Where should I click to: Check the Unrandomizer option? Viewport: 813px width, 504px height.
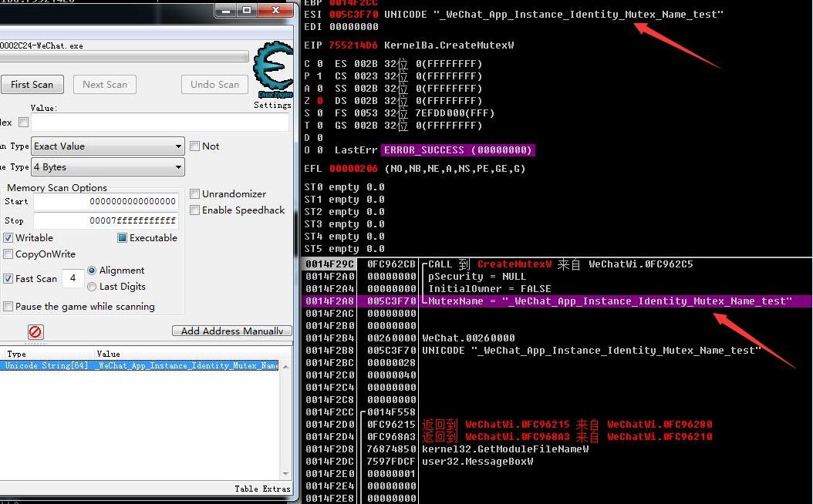coord(195,193)
